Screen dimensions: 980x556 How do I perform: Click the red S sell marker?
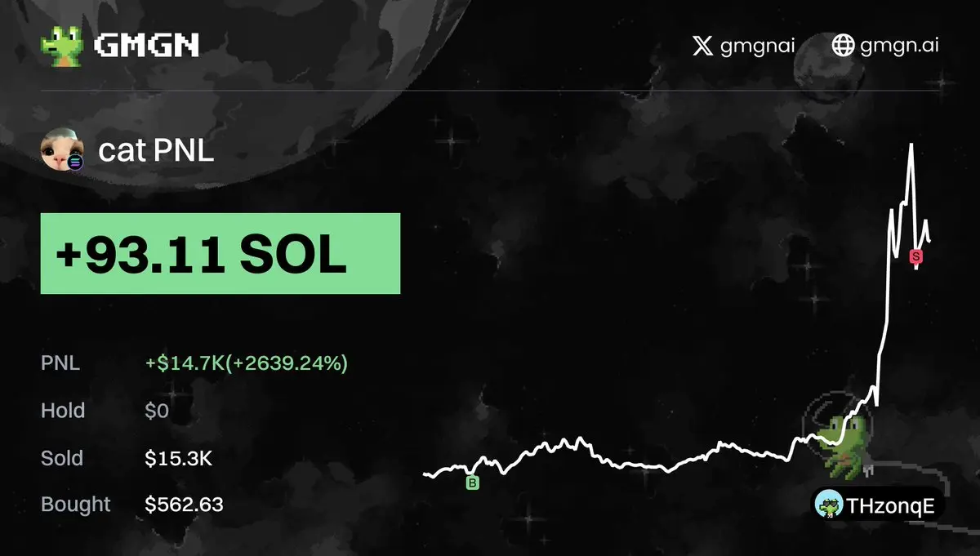coord(916,256)
